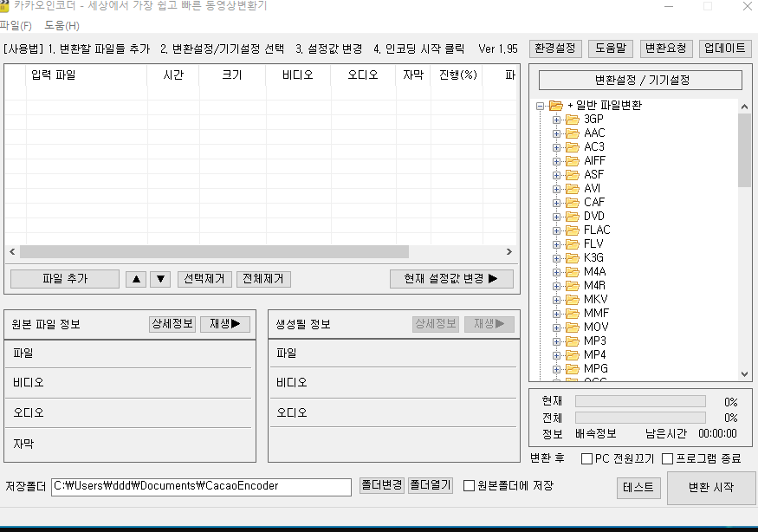Click the file list horizontal scrollbar
Screen dimensions: 758x532
point(261,251)
